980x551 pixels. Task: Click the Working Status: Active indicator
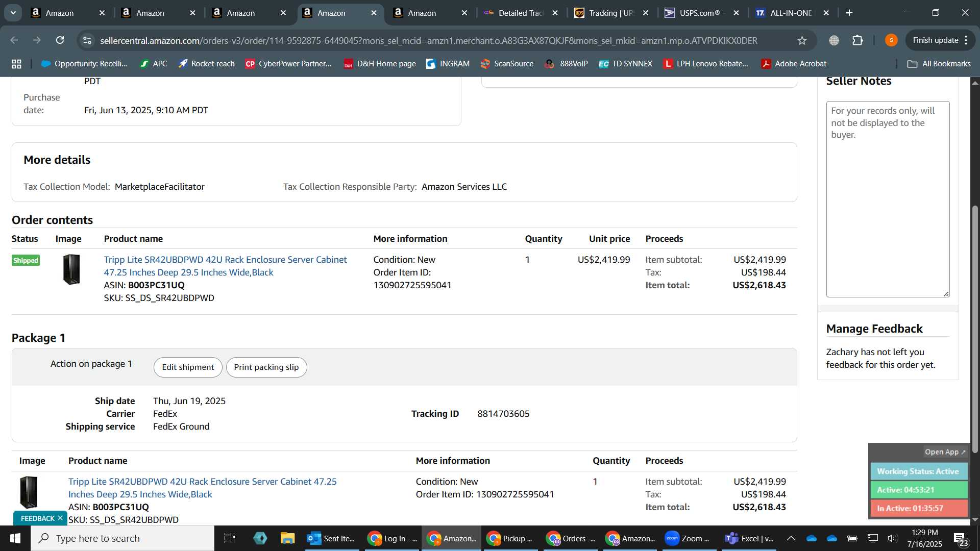pyautogui.click(x=919, y=471)
